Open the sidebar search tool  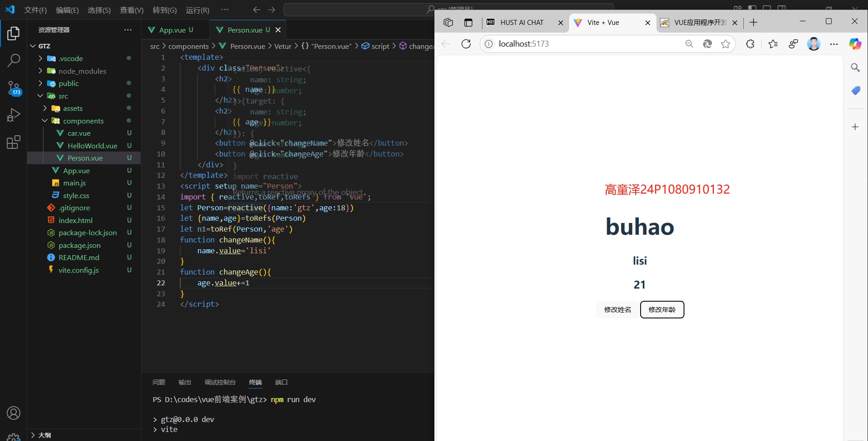tap(855, 67)
